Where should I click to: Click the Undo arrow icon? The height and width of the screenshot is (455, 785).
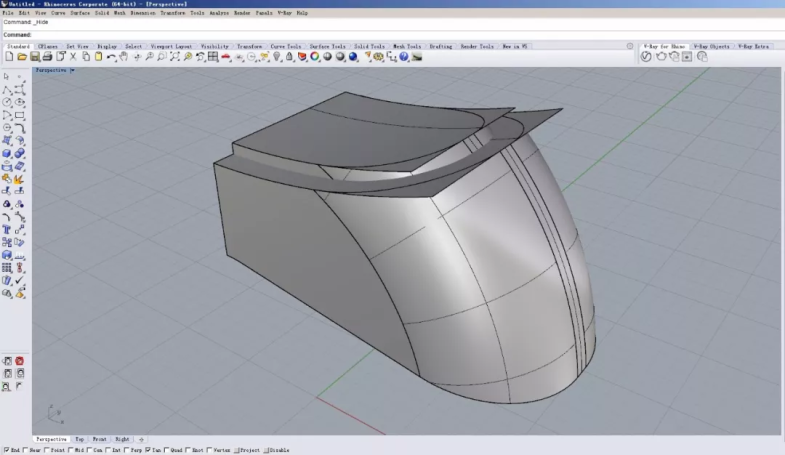tap(111, 57)
